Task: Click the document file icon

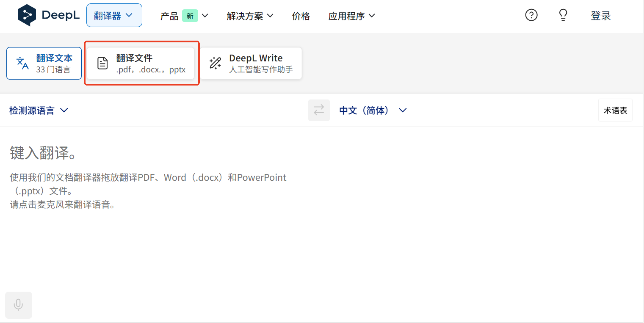Action: pos(102,63)
